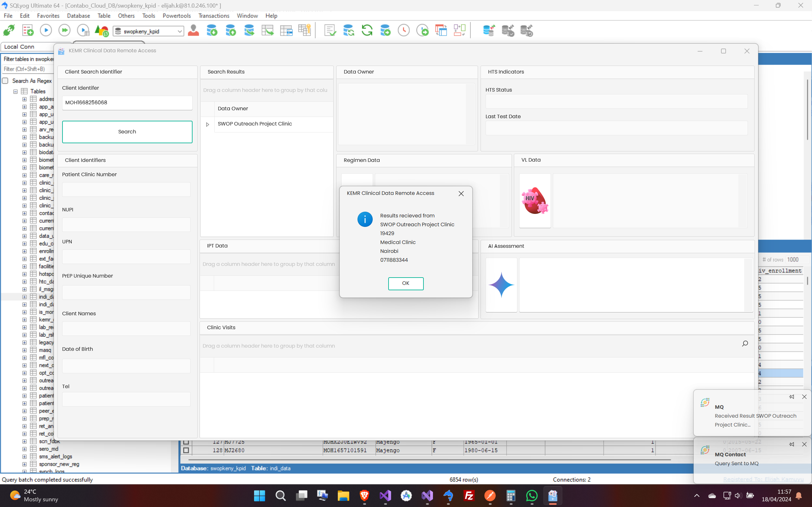812x507 pixels.
Task: Collapse the Tables tree node
Action: pos(16,91)
